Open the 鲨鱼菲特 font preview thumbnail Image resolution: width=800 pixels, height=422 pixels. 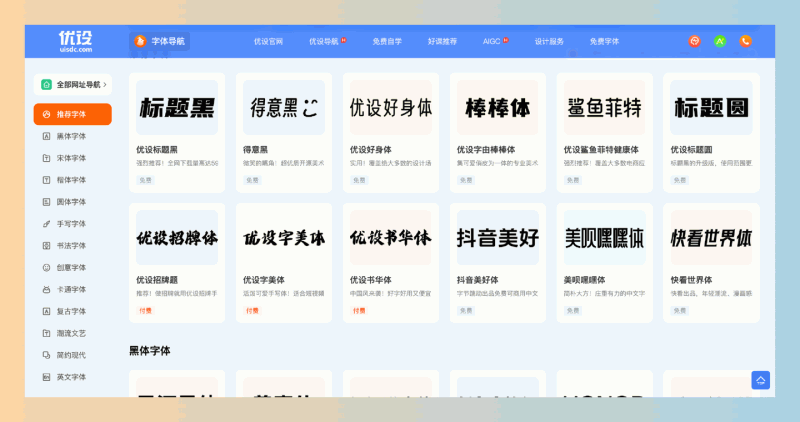pos(605,108)
